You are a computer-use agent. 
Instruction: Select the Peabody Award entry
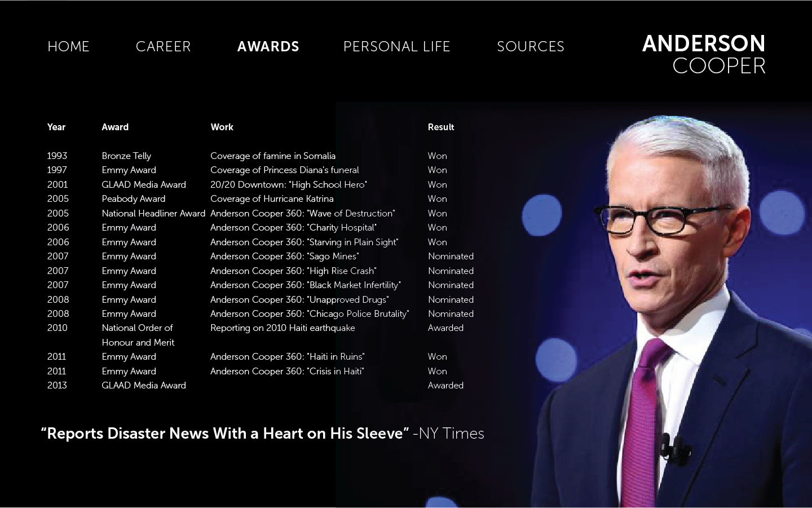pyautogui.click(x=134, y=198)
